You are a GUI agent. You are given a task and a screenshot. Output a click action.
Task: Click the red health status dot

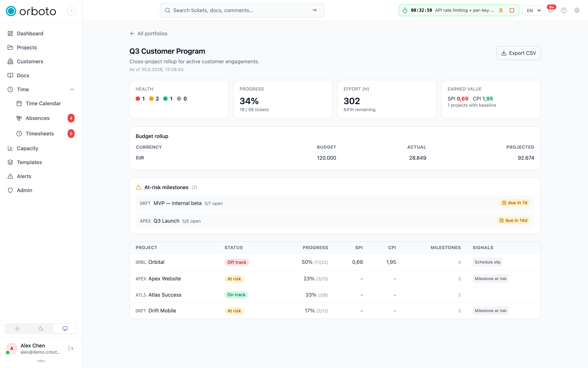[138, 99]
